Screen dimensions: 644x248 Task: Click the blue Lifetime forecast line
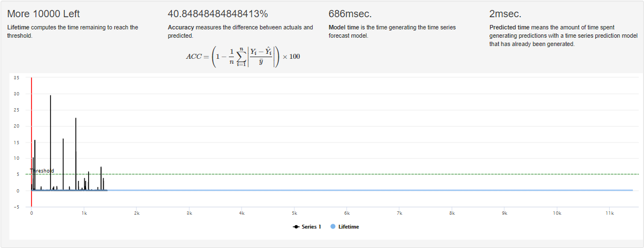coord(370,190)
